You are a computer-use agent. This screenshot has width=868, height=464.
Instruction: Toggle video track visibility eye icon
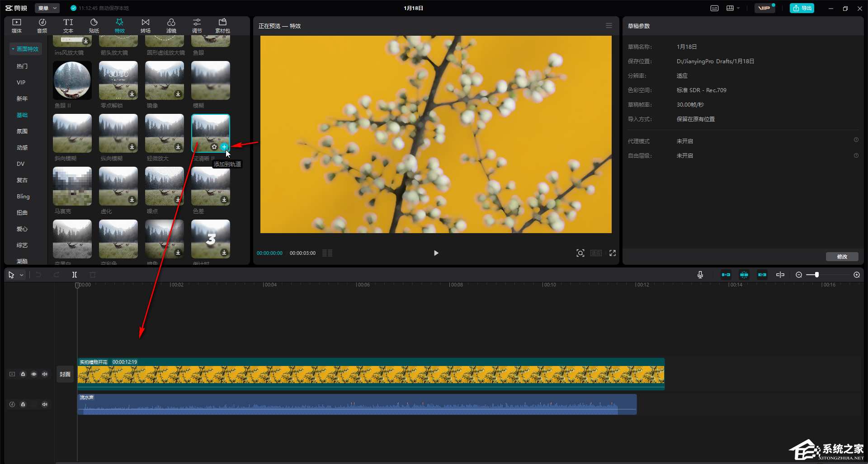coord(34,374)
